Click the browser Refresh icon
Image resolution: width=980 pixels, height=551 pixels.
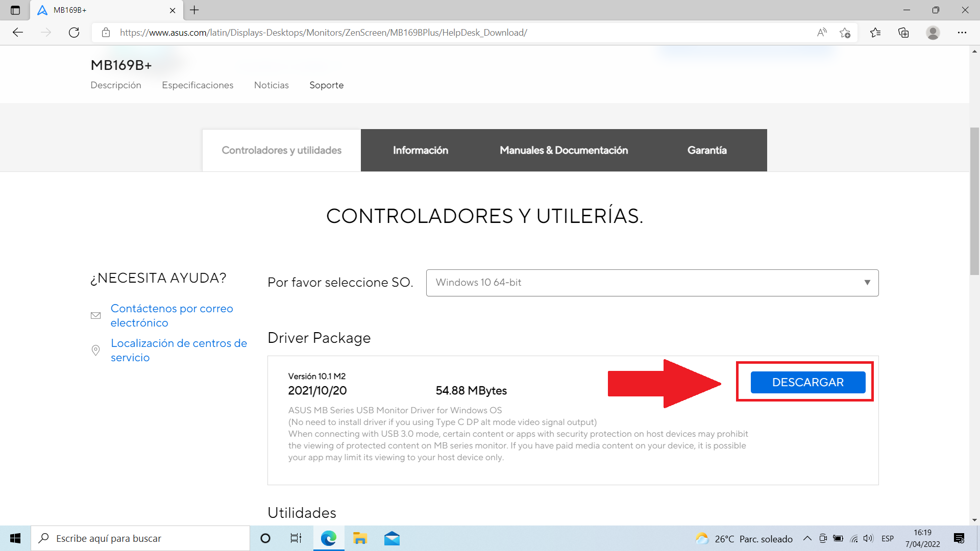(x=74, y=33)
